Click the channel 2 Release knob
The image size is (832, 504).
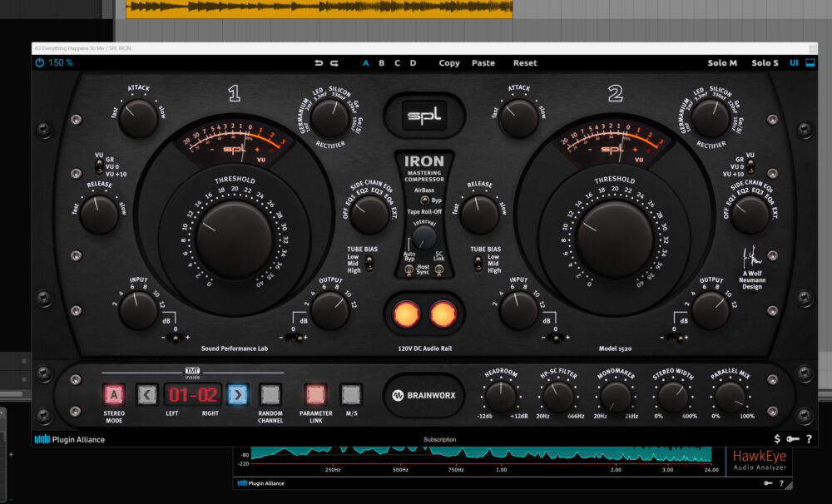480,214
